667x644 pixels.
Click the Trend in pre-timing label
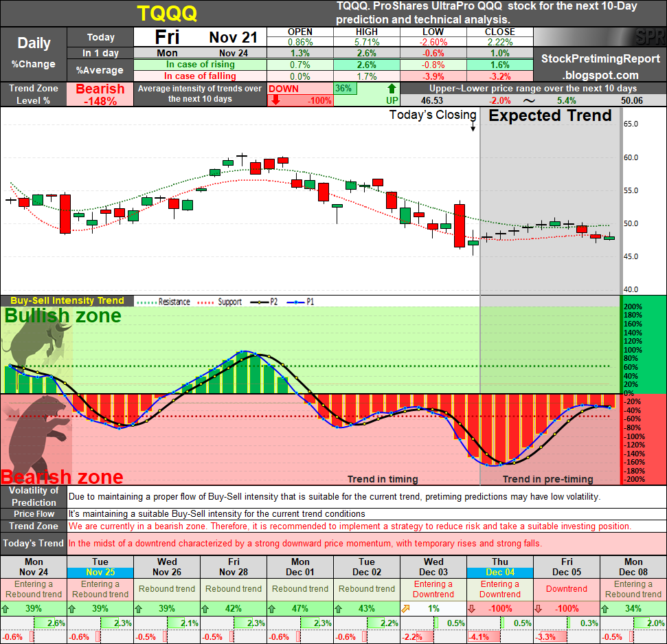(x=547, y=479)
